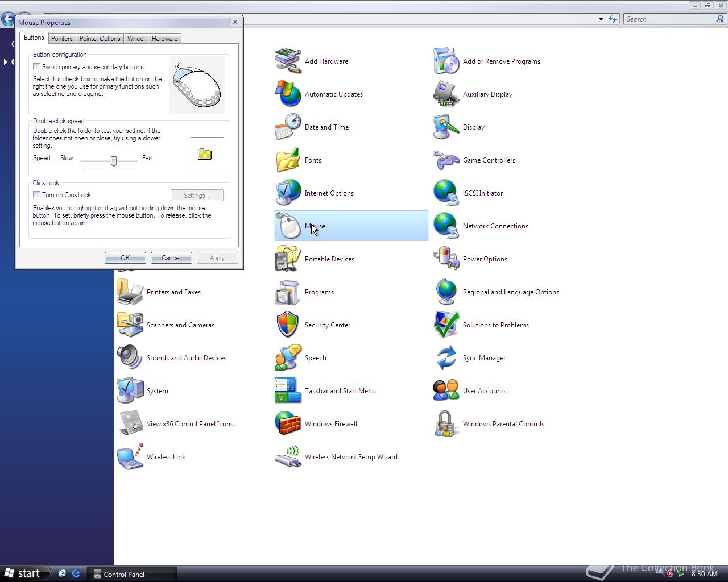Viewport: 728px width, 582px height.
Task: Open Portable Devices icon
Action: pos(288,259)
